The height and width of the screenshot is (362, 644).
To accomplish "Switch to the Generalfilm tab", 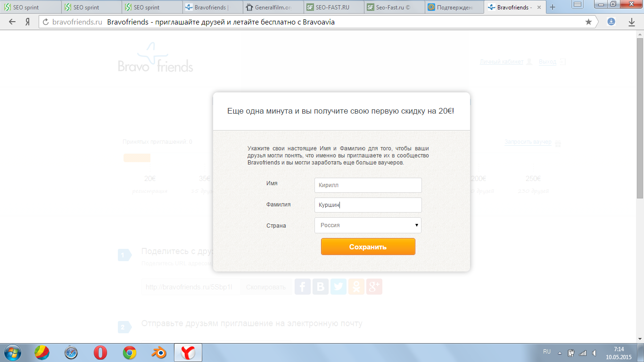I will pyautogui.click(x=272, y=7).
